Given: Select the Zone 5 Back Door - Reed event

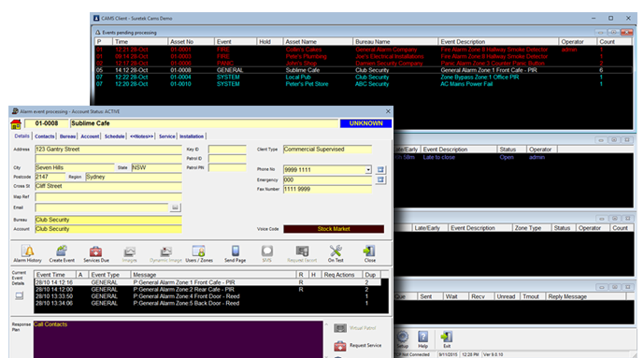Looking at the screenshot, I should (x=208, y=304).
